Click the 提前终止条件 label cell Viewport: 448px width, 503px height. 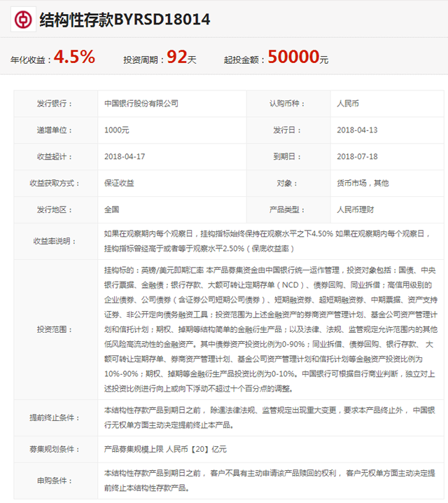[56, 418]
